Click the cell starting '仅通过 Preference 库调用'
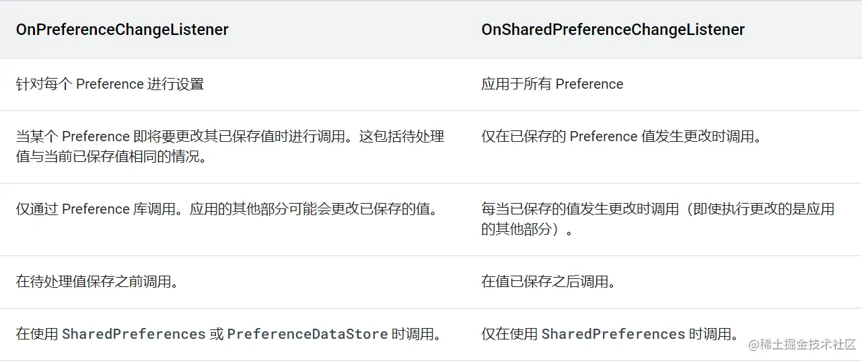The image size is (868, 363). coord(227,209)
